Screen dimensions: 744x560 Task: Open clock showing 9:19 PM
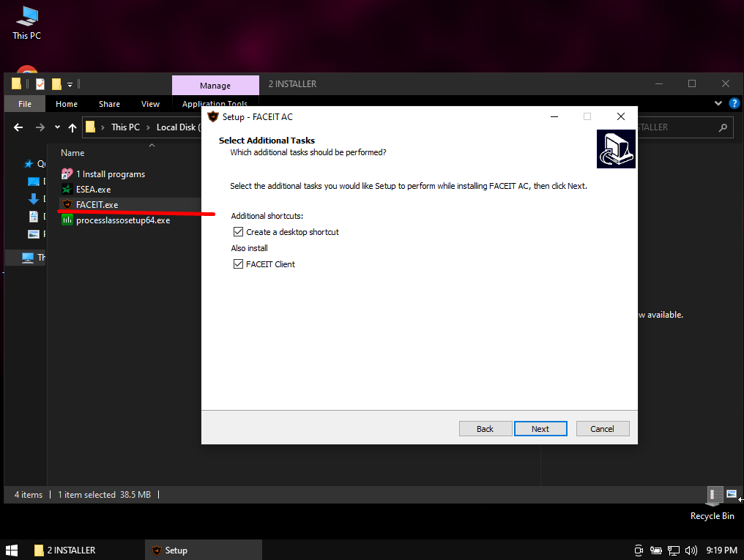pos(722,550)
